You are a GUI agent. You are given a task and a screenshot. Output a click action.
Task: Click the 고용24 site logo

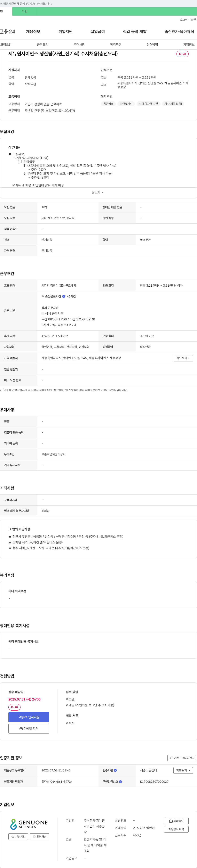click(7, 31)
